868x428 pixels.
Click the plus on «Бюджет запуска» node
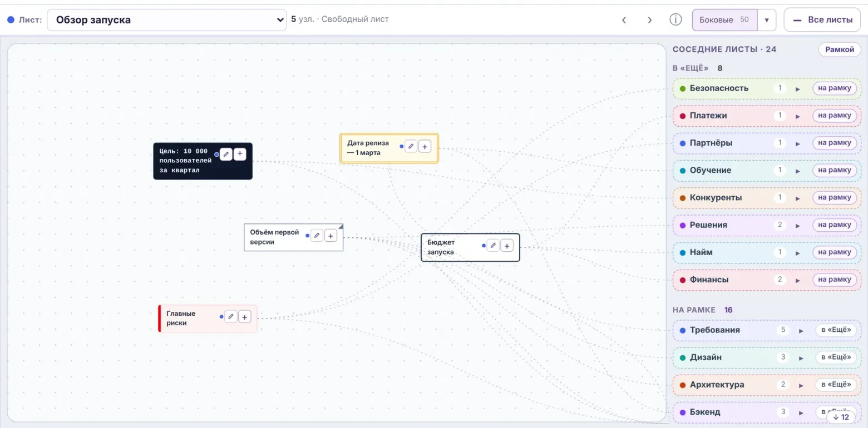pos(507,245)
